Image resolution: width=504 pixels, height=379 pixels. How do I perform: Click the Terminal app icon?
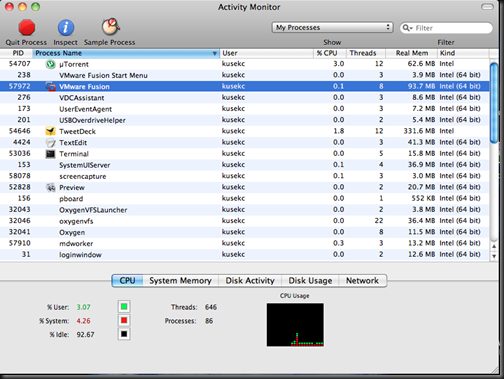coord(50,154)
